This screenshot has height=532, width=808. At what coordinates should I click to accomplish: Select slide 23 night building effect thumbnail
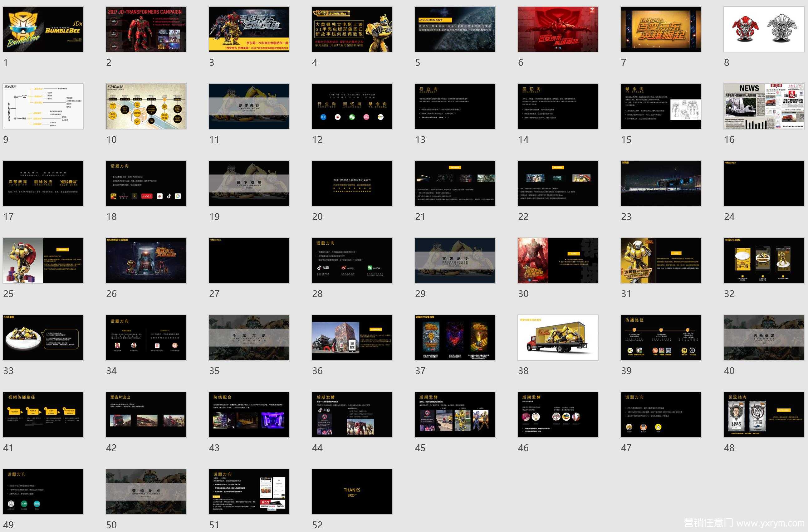click(661, 183)
